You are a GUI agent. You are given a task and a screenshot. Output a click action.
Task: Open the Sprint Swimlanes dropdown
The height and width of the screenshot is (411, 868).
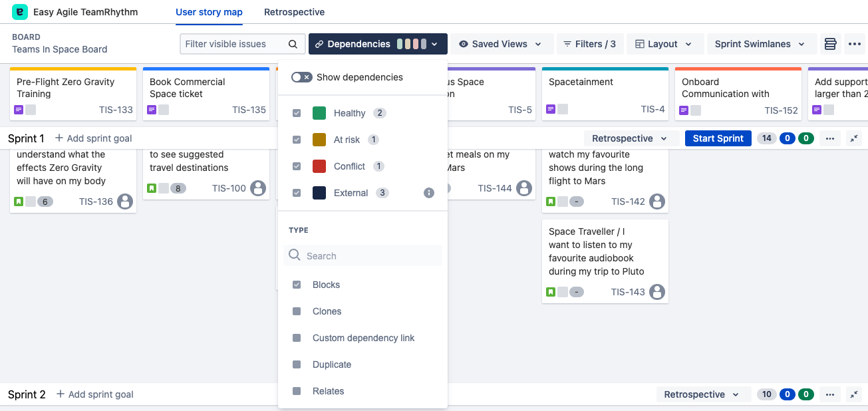[x=760, y=44]
